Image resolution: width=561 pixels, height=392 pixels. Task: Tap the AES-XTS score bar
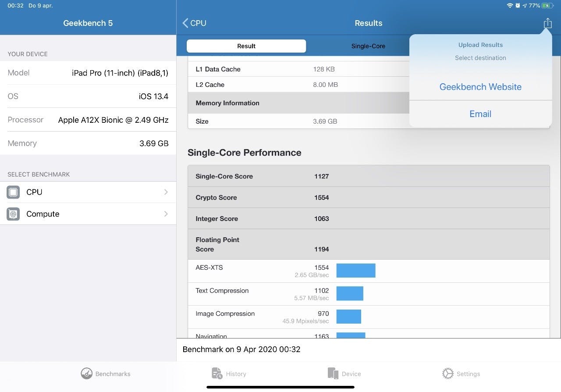coord(356,271)
